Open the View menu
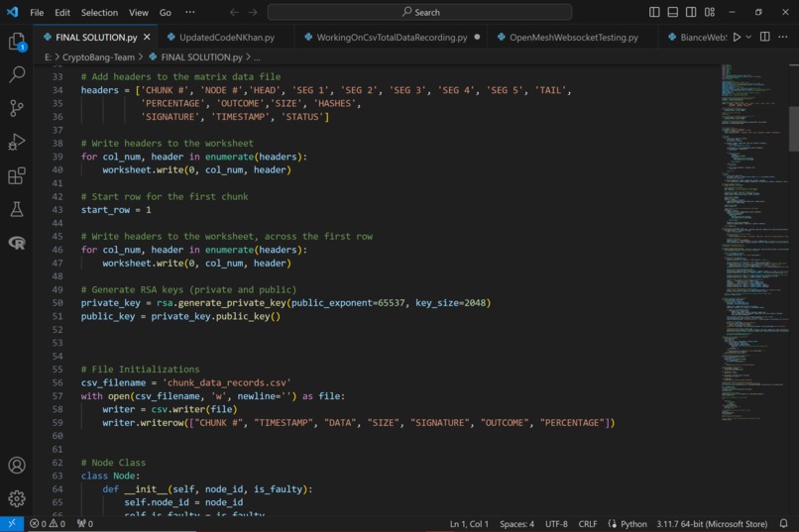Image resolution: width=799 pixels, height=532 pixels. coord(138,12)
